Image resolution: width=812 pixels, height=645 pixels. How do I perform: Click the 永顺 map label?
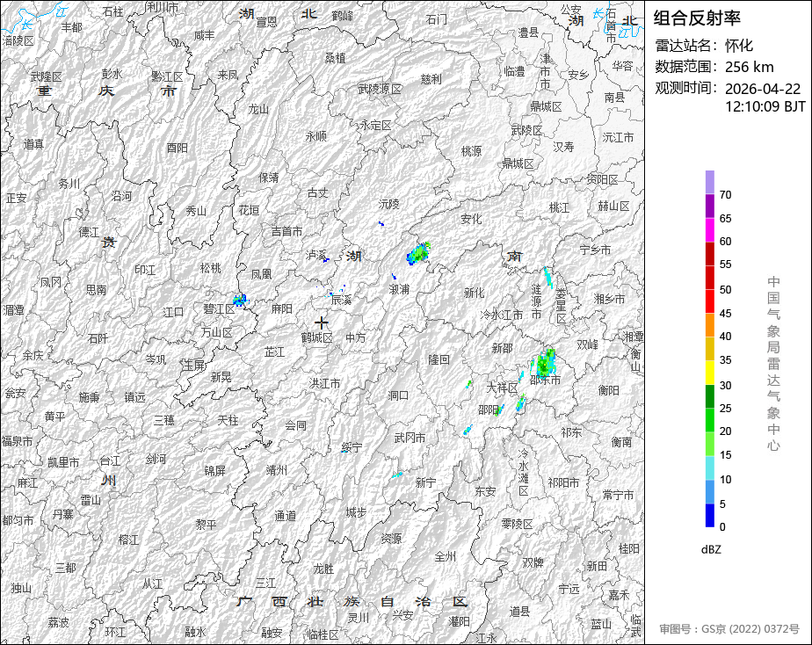(316, 136)
